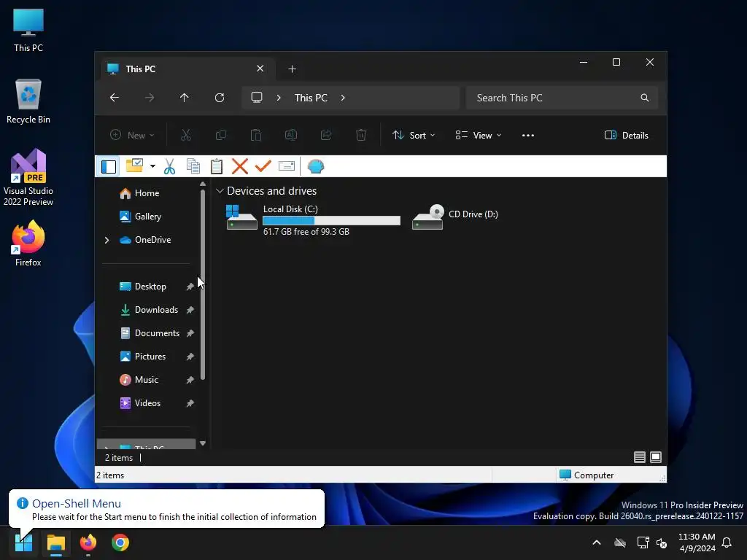Click the red X Delete icon

click(x=239, y=166)
